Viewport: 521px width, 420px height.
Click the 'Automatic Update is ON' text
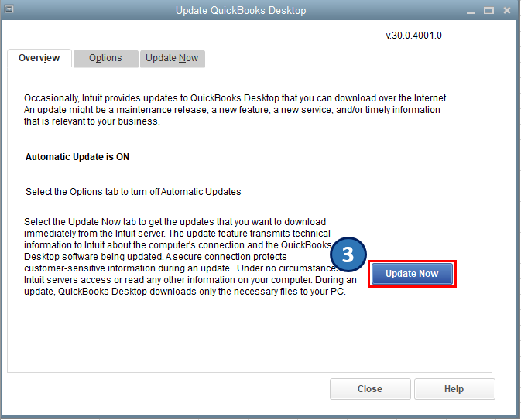pos(77,157)
